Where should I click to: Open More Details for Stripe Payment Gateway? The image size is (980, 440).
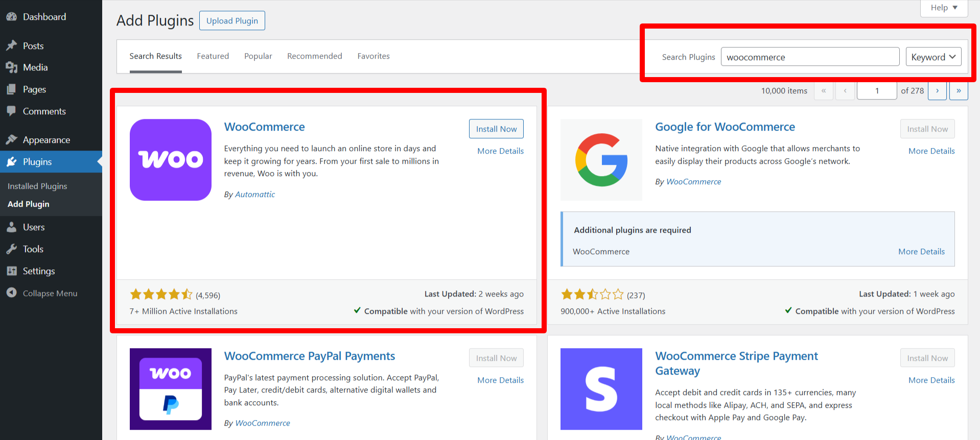[x=931, y=380]
